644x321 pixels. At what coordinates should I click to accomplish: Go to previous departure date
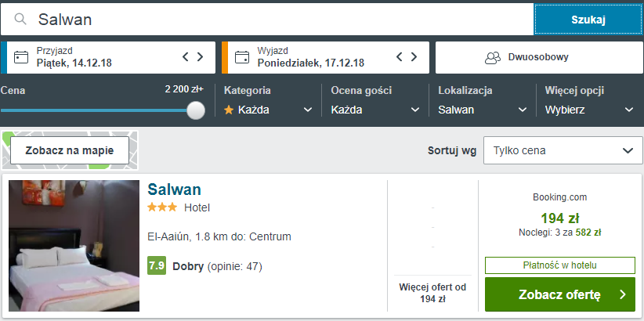point(400,56)
